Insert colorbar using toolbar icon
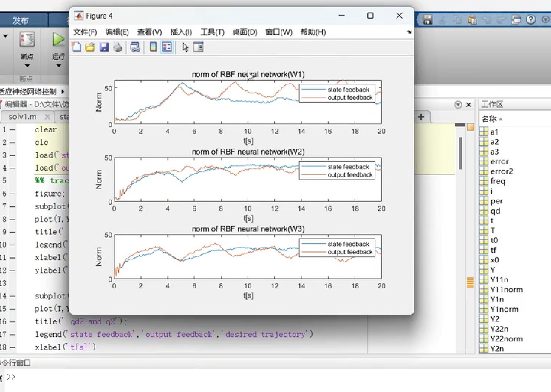This screenshot has height=392, width=551. (153, 47)
